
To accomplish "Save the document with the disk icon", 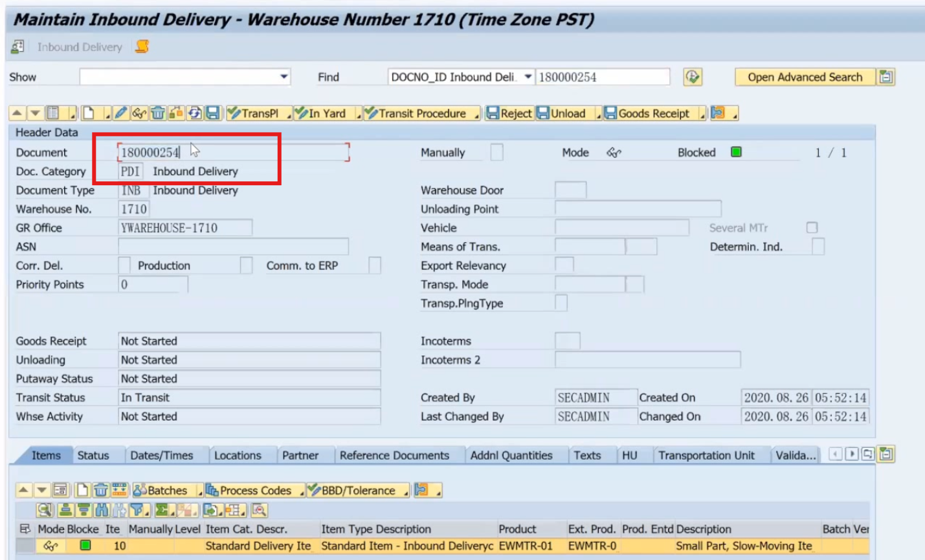I will click(214, 113).
